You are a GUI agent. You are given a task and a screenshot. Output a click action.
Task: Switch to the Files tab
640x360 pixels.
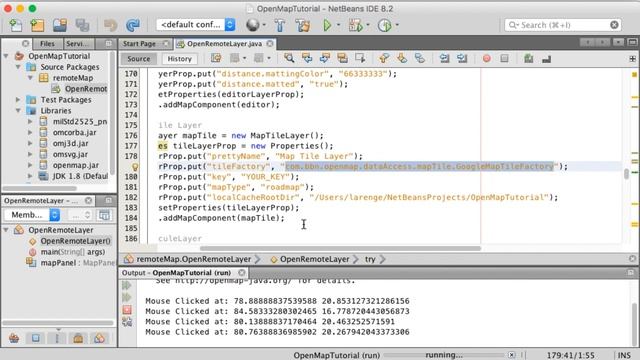47,44
